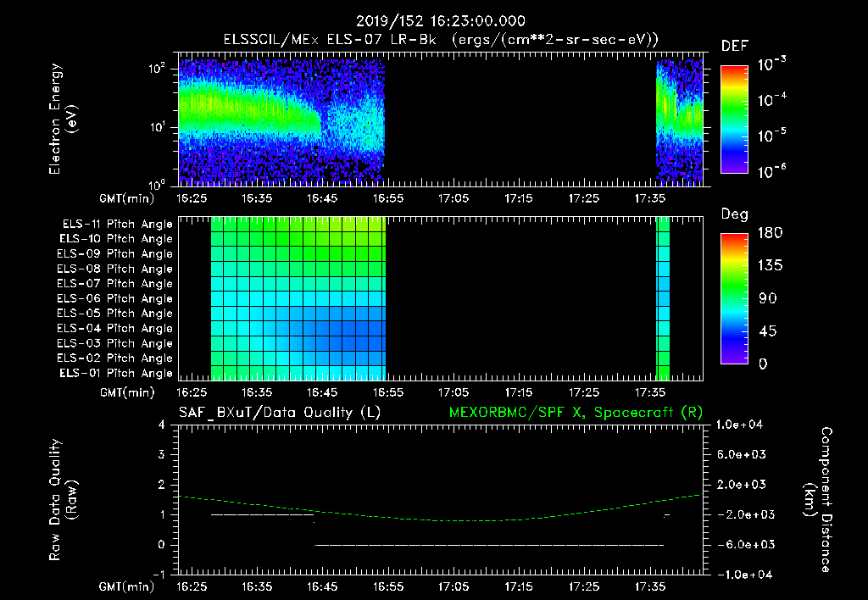Click the ELS-08 Pitch Angle row label
868x600 pixels.
(x=114, y=269)
